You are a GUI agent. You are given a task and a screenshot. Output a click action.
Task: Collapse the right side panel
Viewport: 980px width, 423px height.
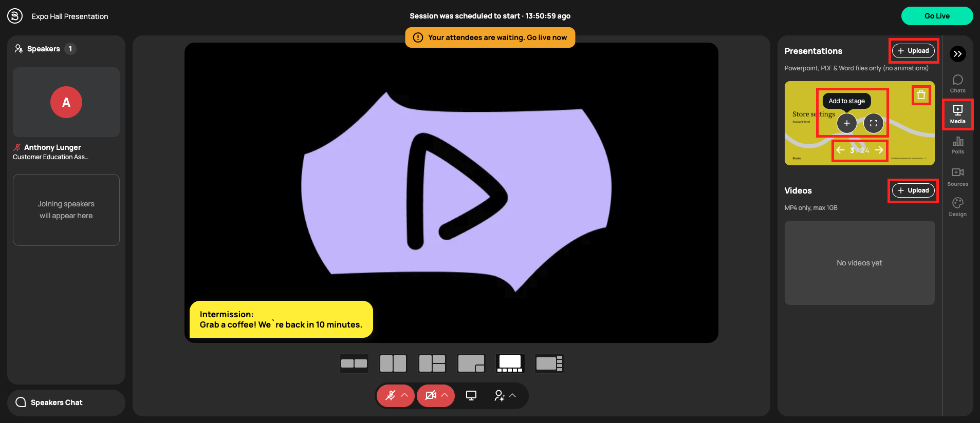(x=957, y=54)
